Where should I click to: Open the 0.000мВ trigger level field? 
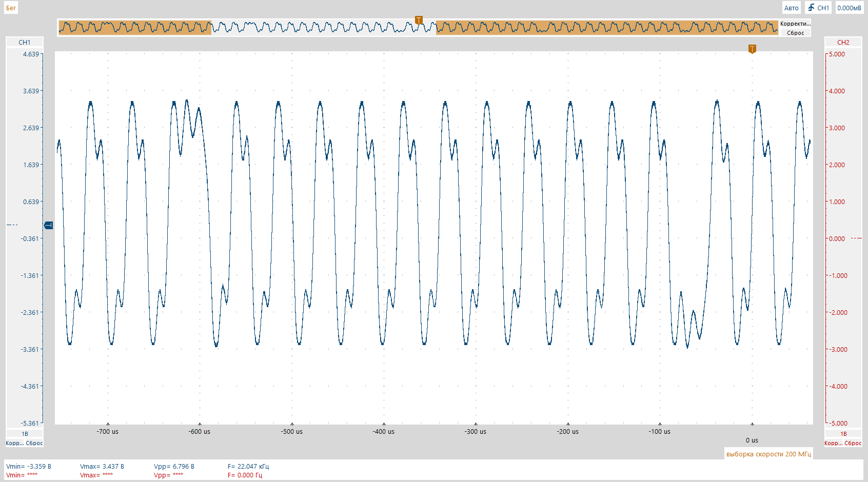[849, 8]
